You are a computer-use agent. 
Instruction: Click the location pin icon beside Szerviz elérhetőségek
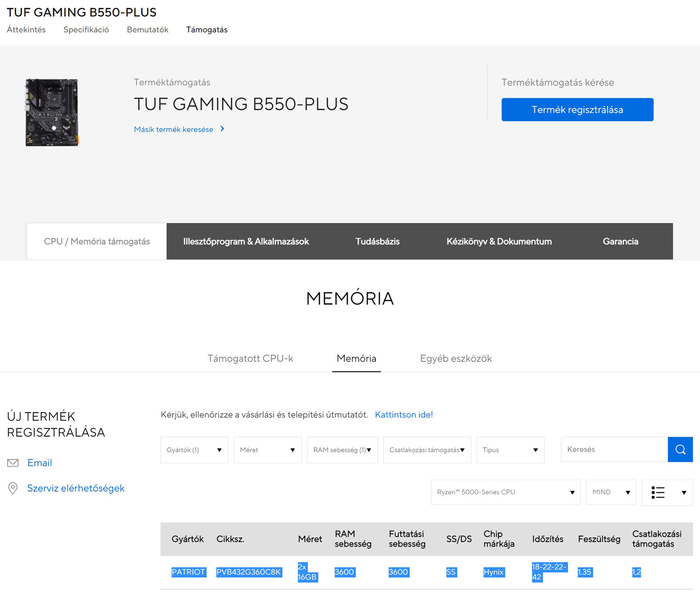pyautogui.click(x=13, y=488)
